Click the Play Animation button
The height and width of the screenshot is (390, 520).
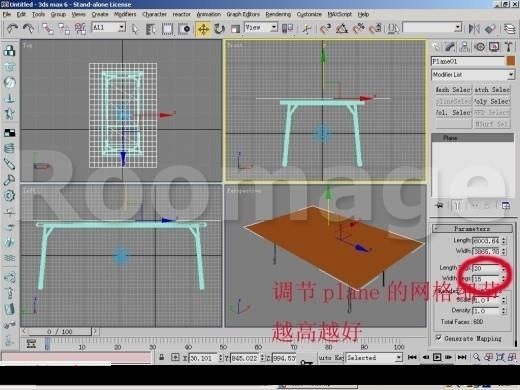(437, 357)
